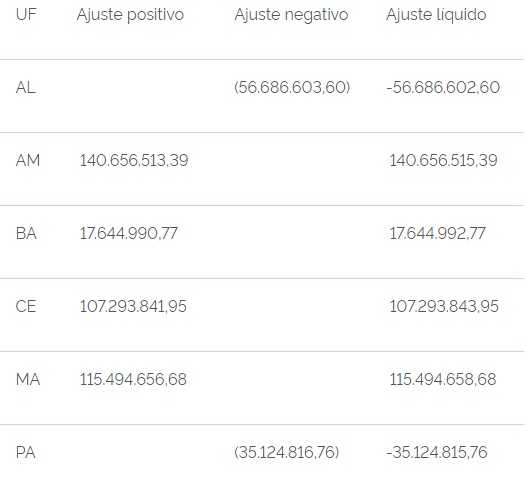Select AL negative adjustment value (56.686.603,60)

[292, 88]
